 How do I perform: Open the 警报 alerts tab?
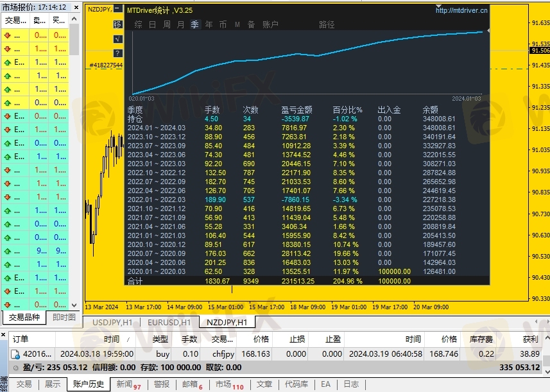pos(161,384)
